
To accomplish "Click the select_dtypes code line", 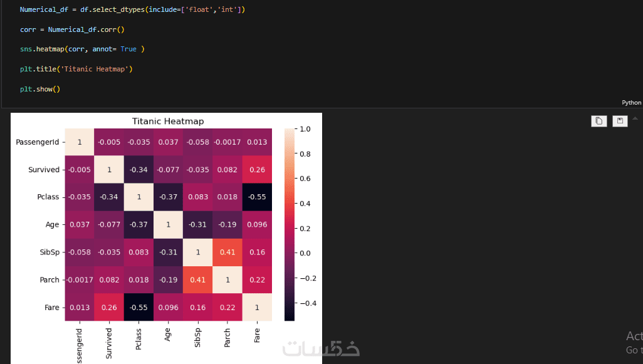I will point(132,10).
